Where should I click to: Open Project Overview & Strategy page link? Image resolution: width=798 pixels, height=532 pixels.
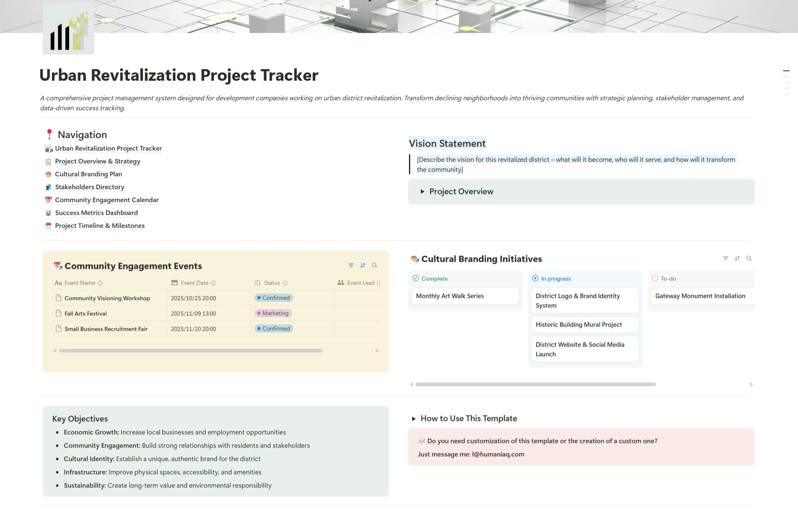[97, 161]
